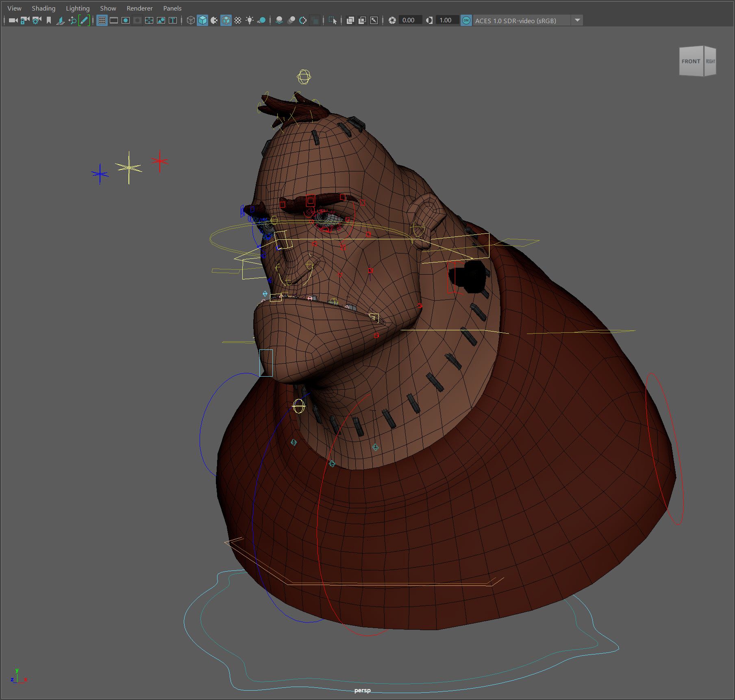This screenshot has height=700, width=735.
Task: Open the View menu
Action: pos(14,8)
